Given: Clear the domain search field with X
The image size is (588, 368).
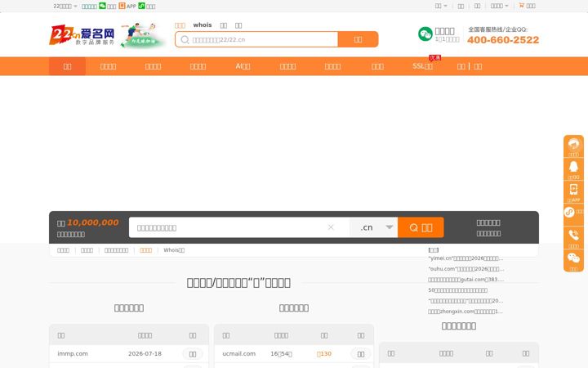Looking at the screenshot, I should pos(331,227).
